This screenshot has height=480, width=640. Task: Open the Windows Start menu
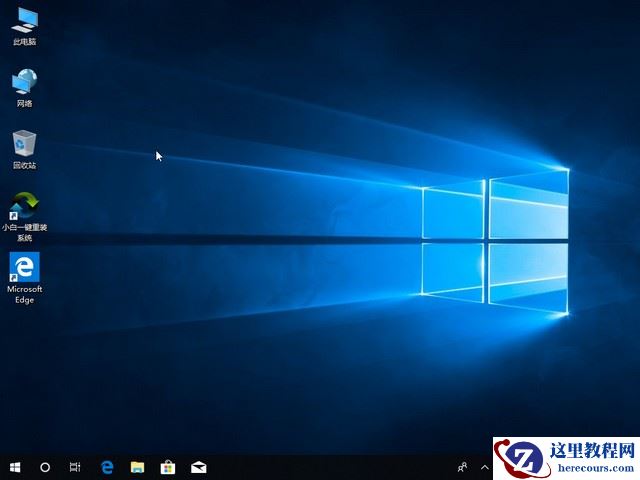(x=15, y=467)
